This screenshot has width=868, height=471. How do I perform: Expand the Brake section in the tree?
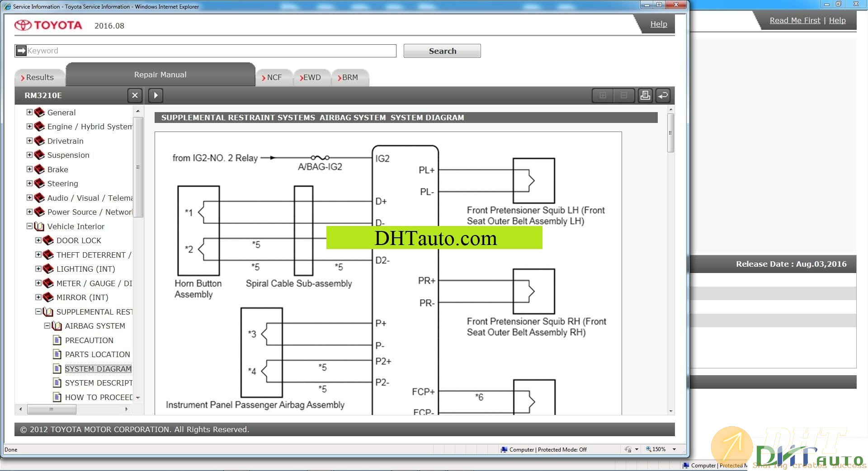pyautogui.click(x=29, y=169)
